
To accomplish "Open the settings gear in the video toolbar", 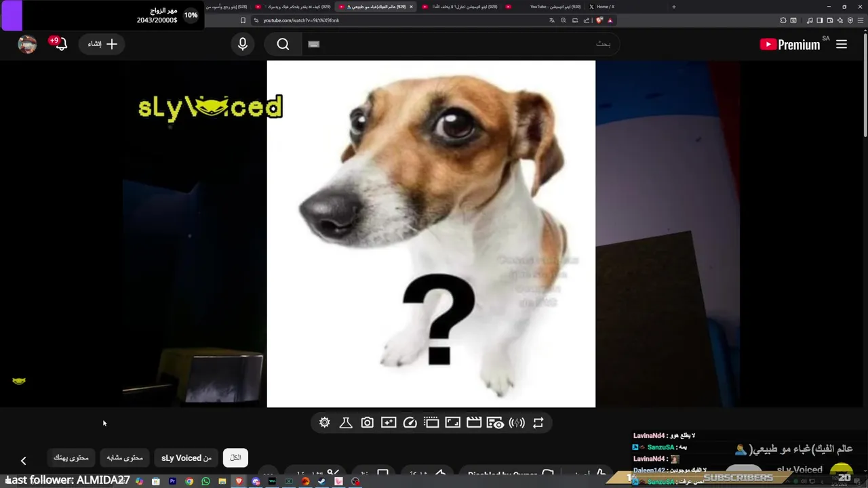I will (x=325, y=423).
